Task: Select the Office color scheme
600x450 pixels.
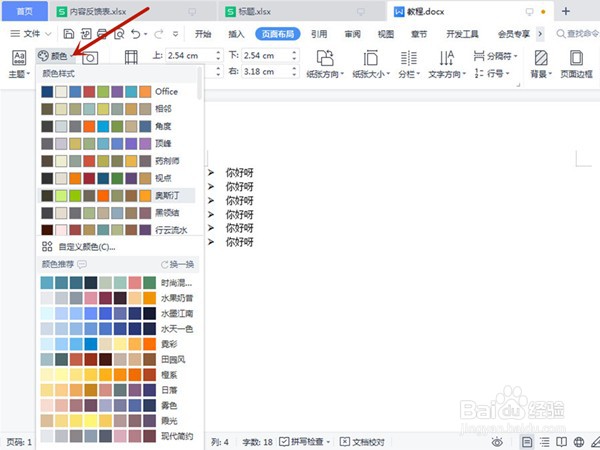Action: tap(116, 91)
